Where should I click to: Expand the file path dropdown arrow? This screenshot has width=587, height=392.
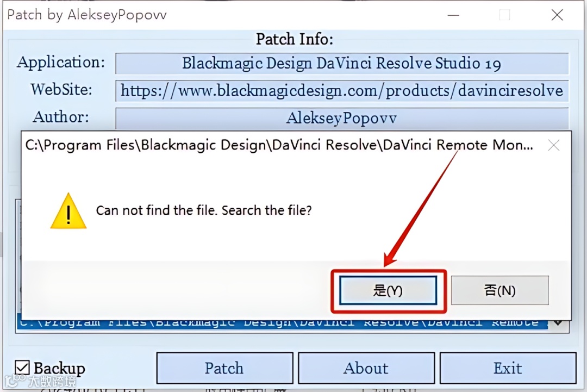[558, 323]
